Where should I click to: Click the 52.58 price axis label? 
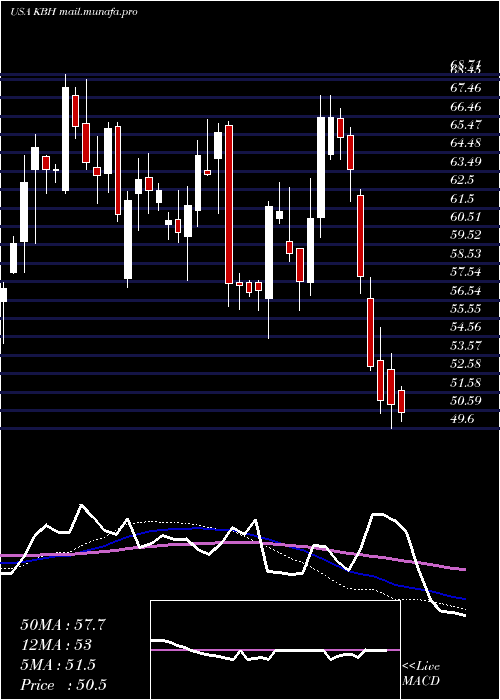tap(465, 364)
